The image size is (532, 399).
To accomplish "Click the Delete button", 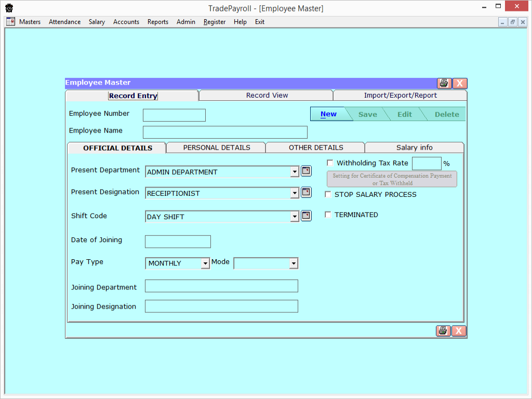I will [446, 114].
